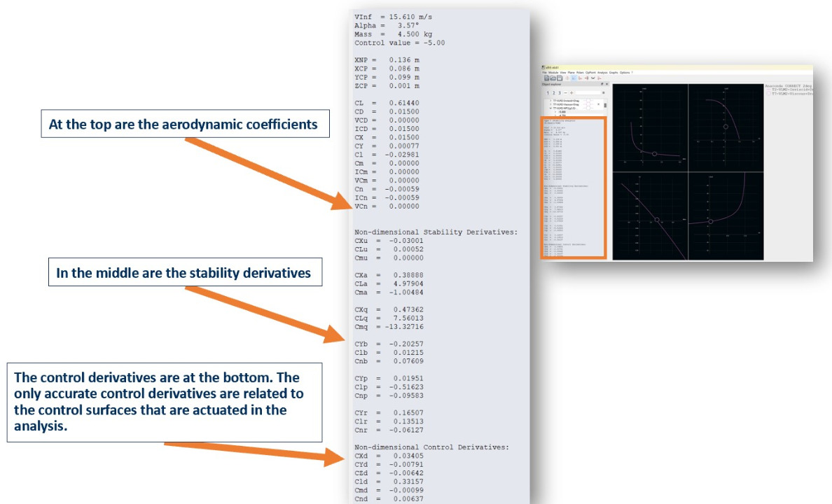Click level 1 button in Object explorer

tap(547, 92)
